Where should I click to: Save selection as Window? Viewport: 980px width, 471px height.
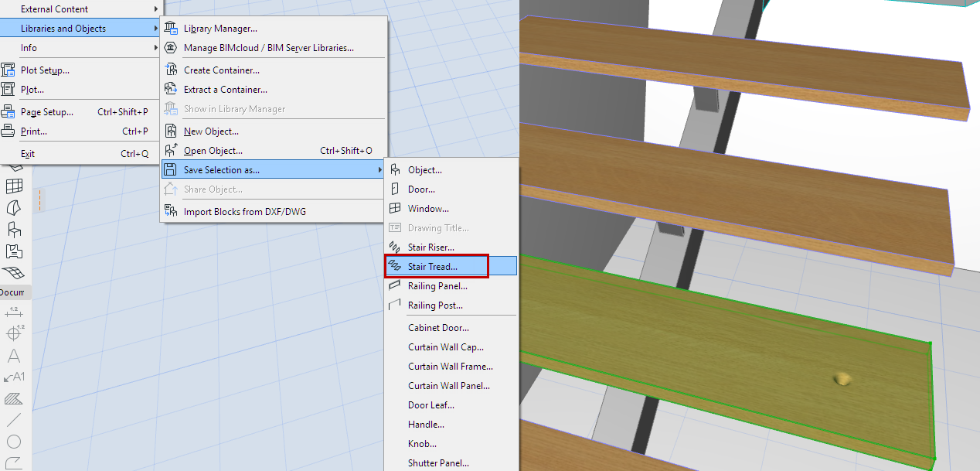(x=451, y=209)
